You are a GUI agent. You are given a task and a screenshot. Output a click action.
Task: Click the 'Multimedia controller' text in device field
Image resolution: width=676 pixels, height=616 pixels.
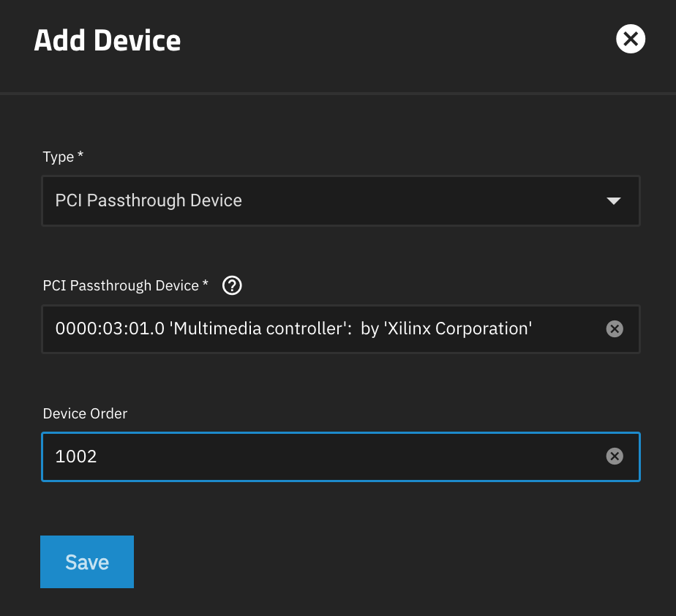tap(258, 328)
